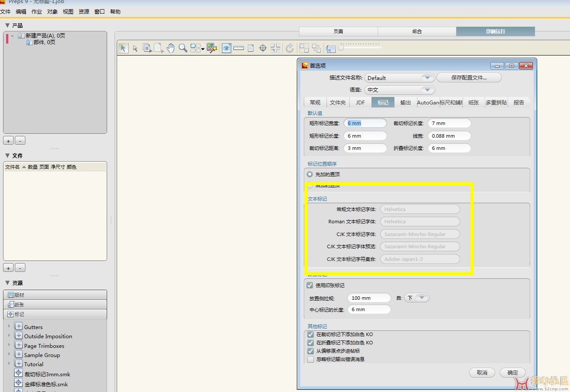Switch to the 输出 tab
Screen dimensions: 570x392
point(406,102)
